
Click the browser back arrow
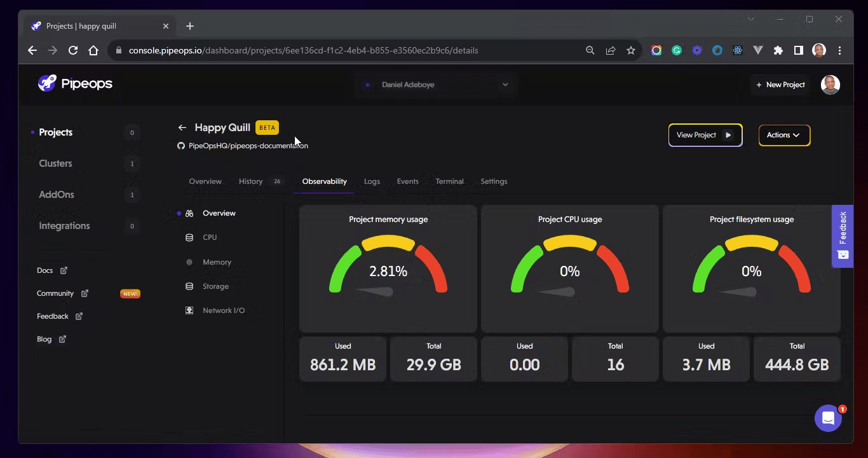coord(32,50)
